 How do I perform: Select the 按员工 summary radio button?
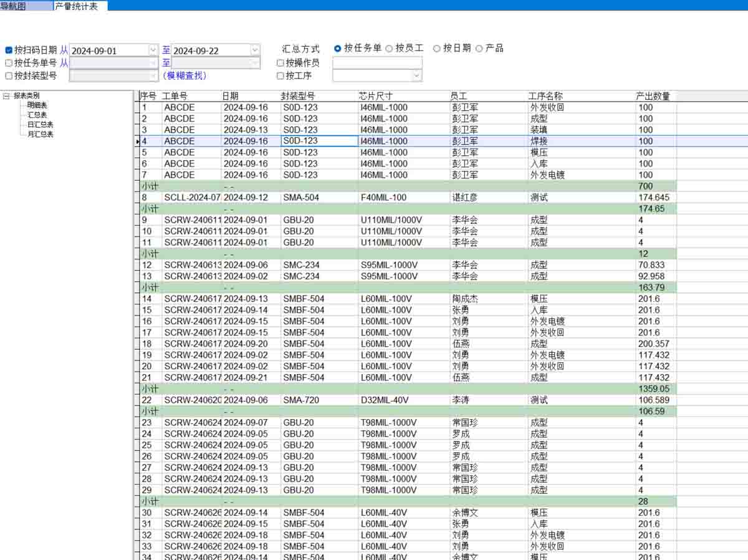pos(390,48)
